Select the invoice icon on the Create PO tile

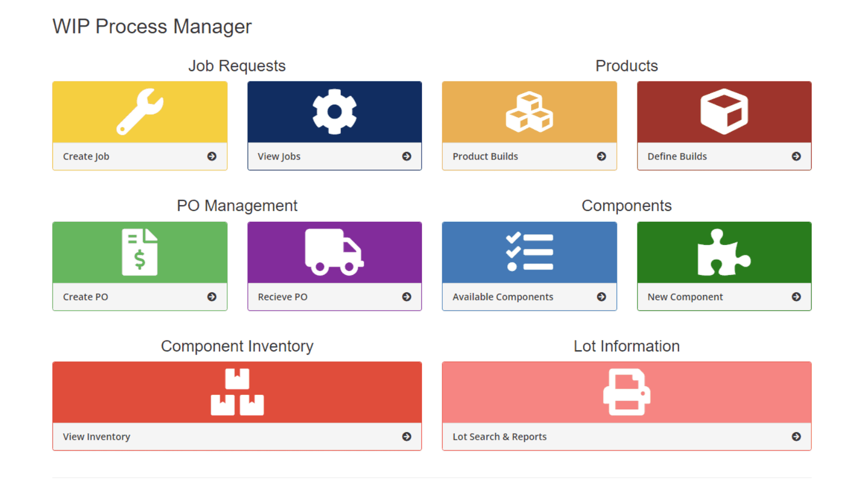tap(139, 251)
